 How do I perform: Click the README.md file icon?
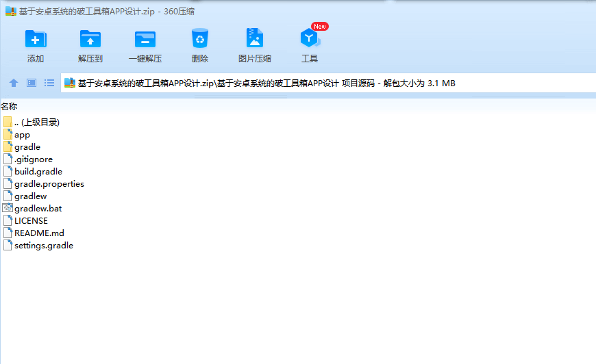[x=8, y=233]
